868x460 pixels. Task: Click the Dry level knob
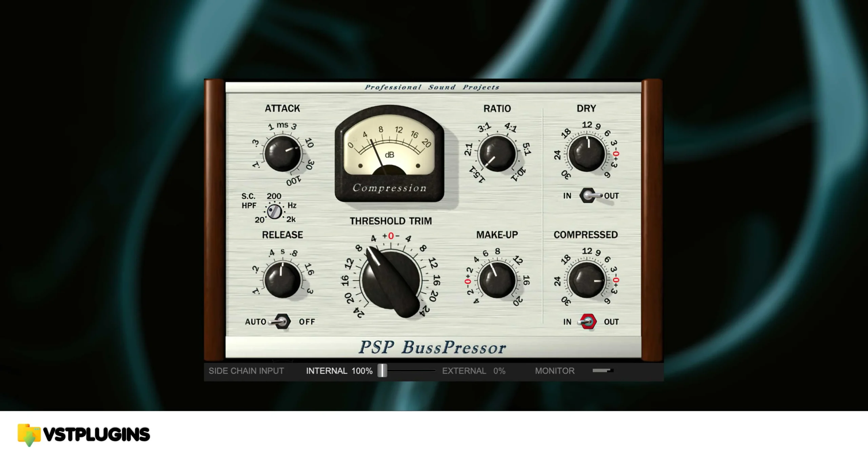click(x=587, y=153)
